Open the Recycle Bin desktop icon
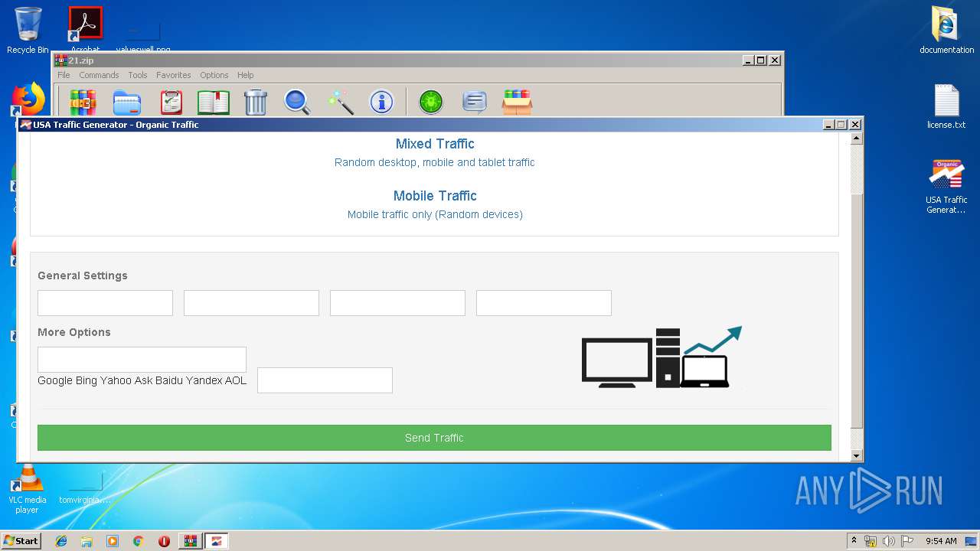Viewport: 980px width, 551px height. (x=28, y=31)
